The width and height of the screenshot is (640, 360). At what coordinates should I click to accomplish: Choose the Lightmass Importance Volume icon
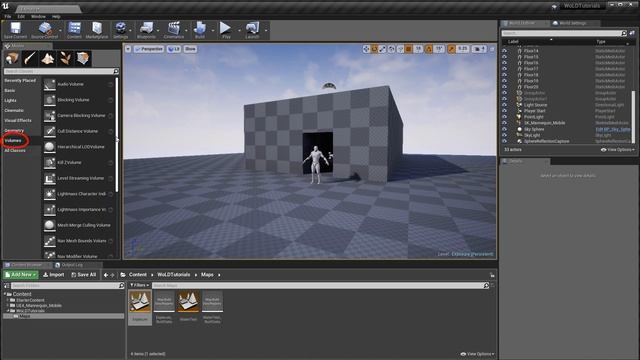pos(50,210)
